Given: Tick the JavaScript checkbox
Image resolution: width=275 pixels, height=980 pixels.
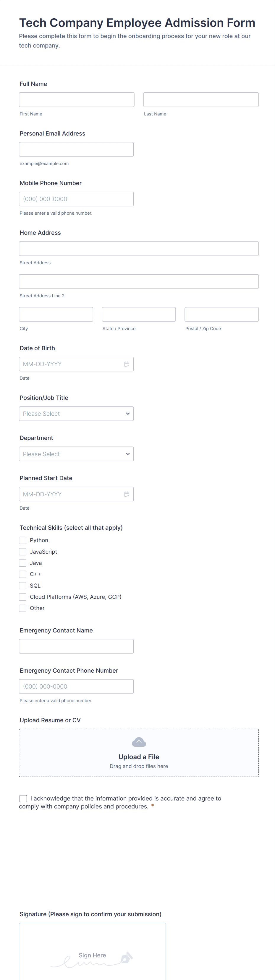Looking at the screenshot, I should pos(23,552).
